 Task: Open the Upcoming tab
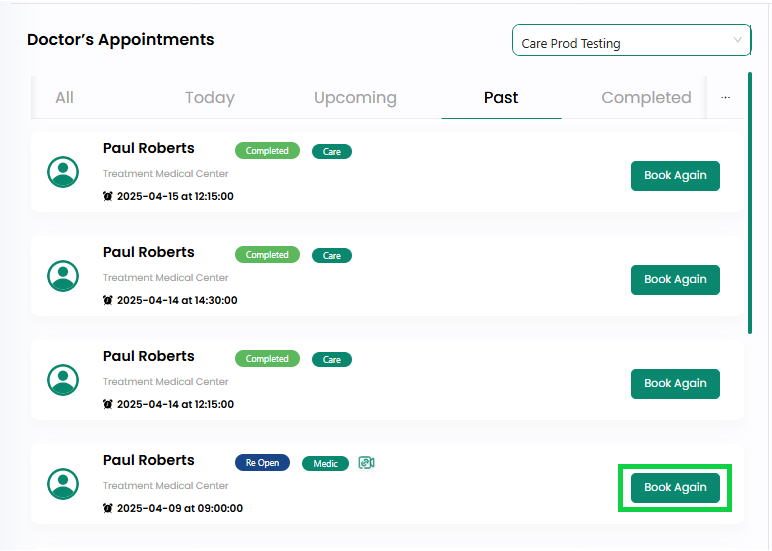click(x=355, y=97)
